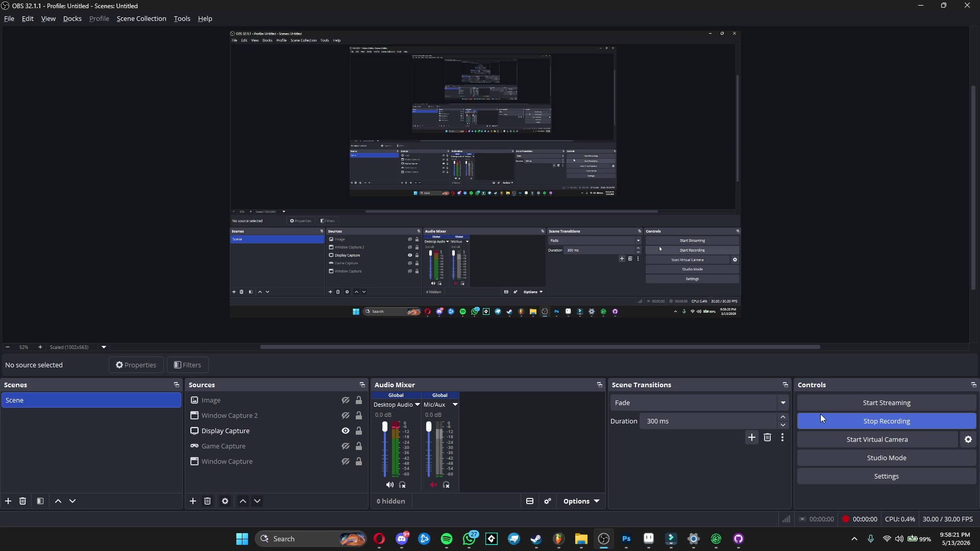Toggle the lock on Display Capture source
The width and height of the screenshot is (980, 551).
[x=359, y=431]
